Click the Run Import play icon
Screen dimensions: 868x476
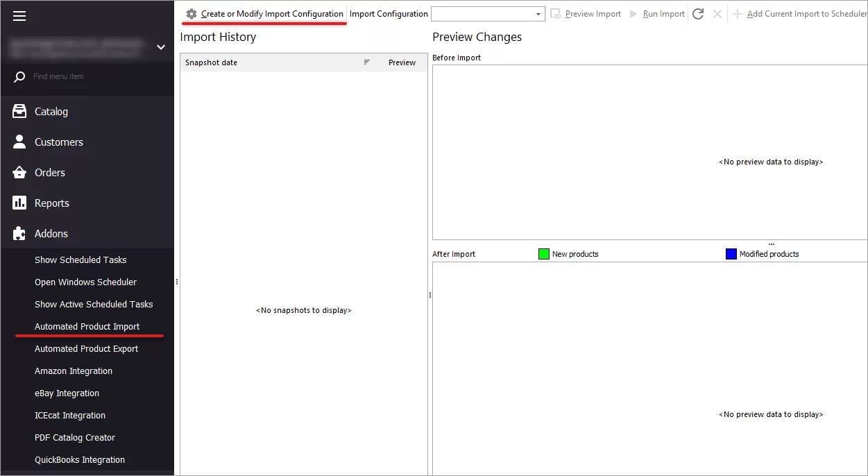click(x=633, y=13)
